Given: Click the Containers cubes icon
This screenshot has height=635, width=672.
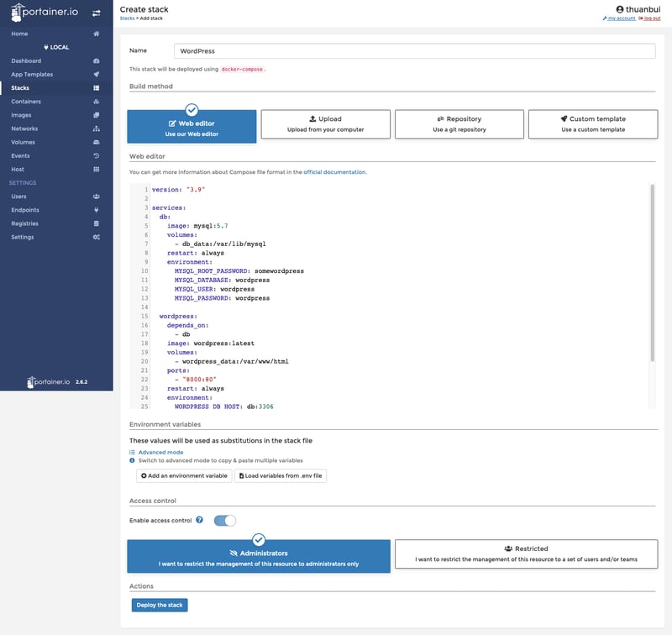Looking at the screenshot, I should 97,102.
